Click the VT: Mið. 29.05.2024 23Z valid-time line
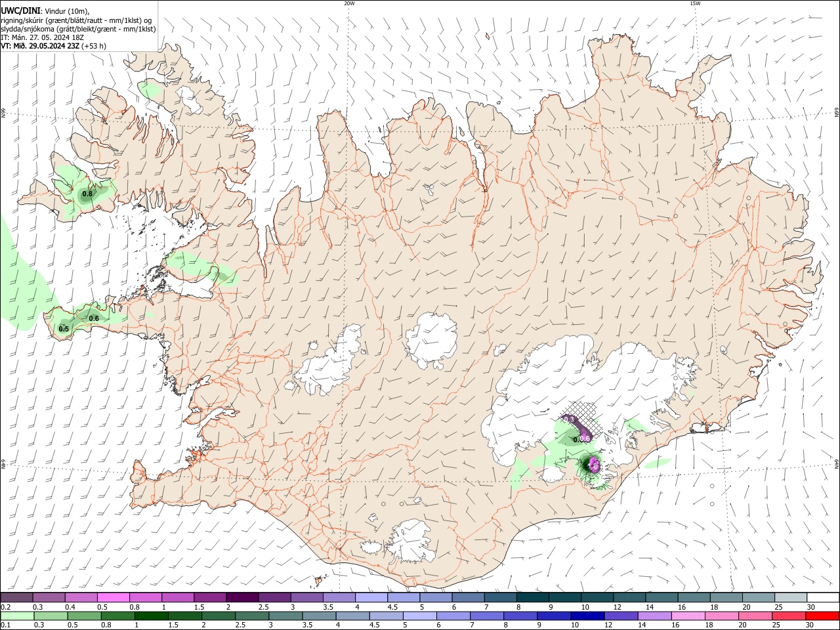This screenshot has width=840, height=630. (53, 46)
